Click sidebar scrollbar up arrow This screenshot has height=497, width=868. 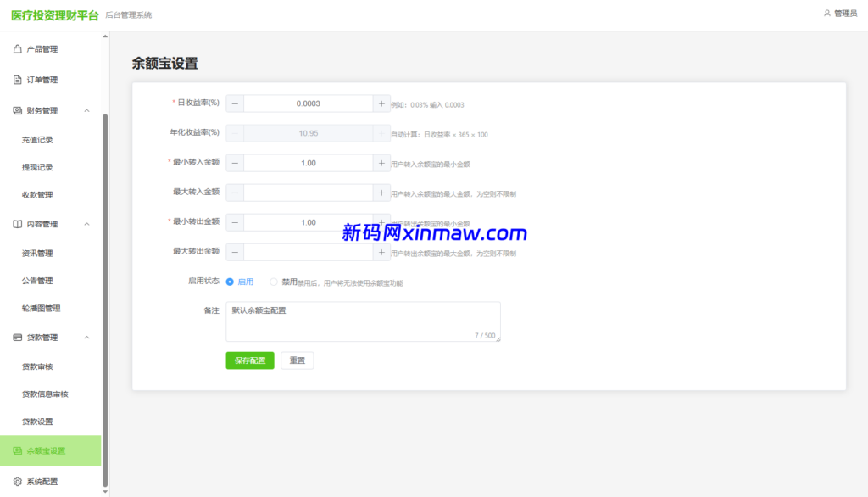[105, 36]
